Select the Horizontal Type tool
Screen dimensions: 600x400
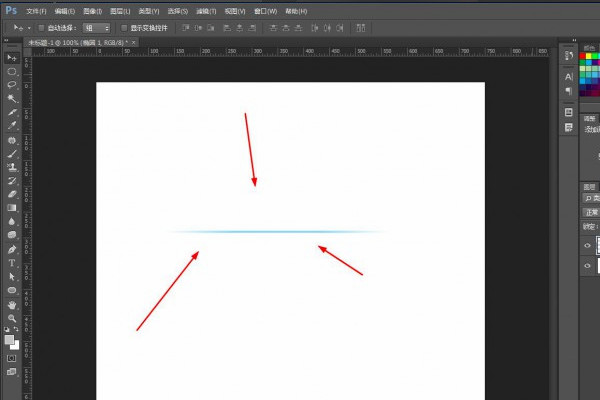12,263
